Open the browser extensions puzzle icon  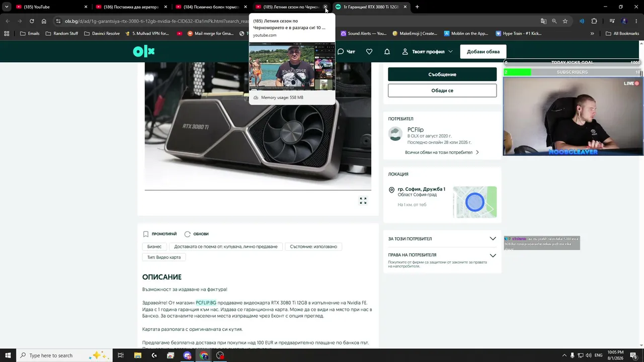coord(594,21)
